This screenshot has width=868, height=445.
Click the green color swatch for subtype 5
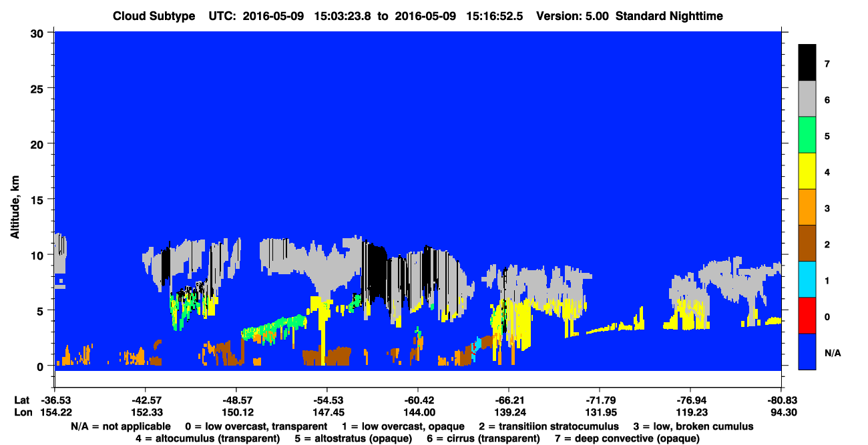coord(807,135)
